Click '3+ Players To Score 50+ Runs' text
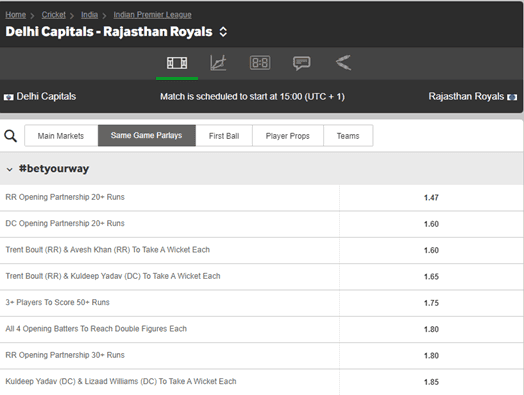Screen dimensions: 524x395 click(57, 302)
